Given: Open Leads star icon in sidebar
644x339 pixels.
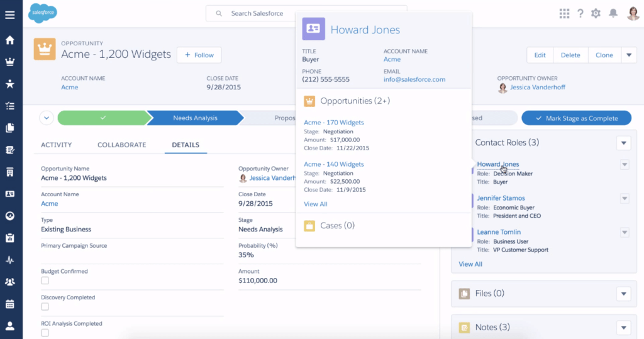Looking at the screenshot, I should click(10, 84).
